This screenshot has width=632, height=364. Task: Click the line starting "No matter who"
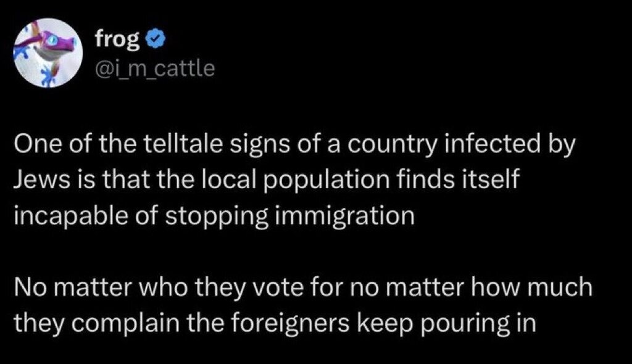(302, 287)
